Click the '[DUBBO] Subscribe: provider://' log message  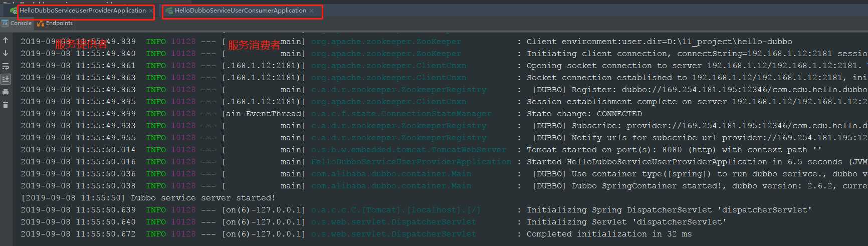pos(700,126)
